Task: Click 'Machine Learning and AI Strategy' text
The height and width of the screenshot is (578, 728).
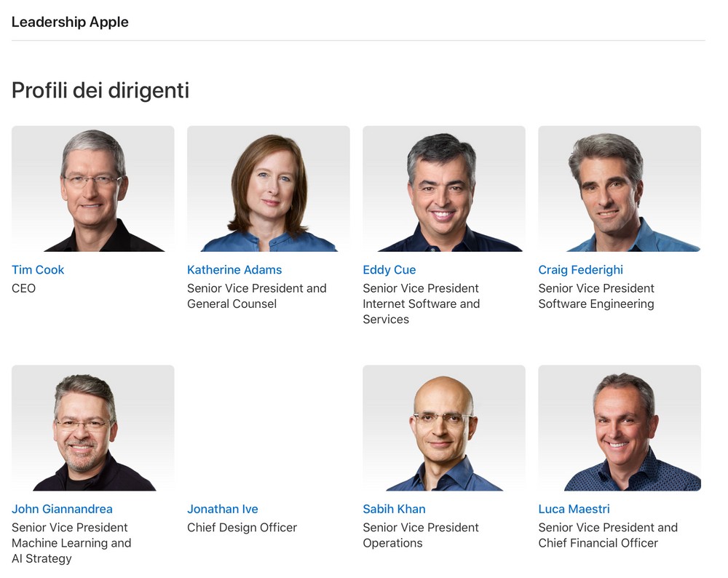Action: tap(71, 550)
